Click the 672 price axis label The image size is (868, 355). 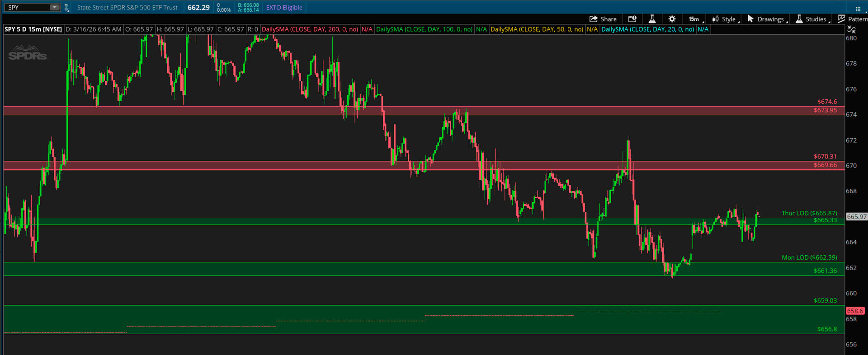851,140
